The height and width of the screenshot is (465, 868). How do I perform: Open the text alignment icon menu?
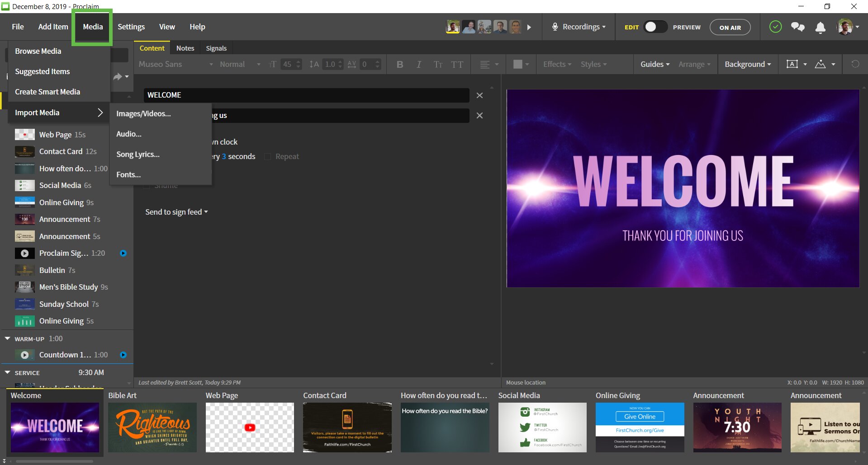click(x=489, y=64)
